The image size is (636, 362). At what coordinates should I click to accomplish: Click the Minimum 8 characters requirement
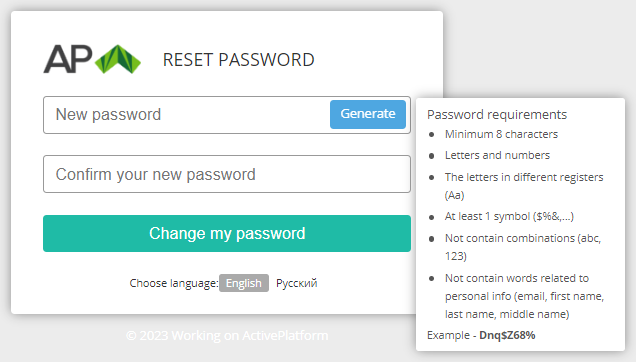point(501,134)
